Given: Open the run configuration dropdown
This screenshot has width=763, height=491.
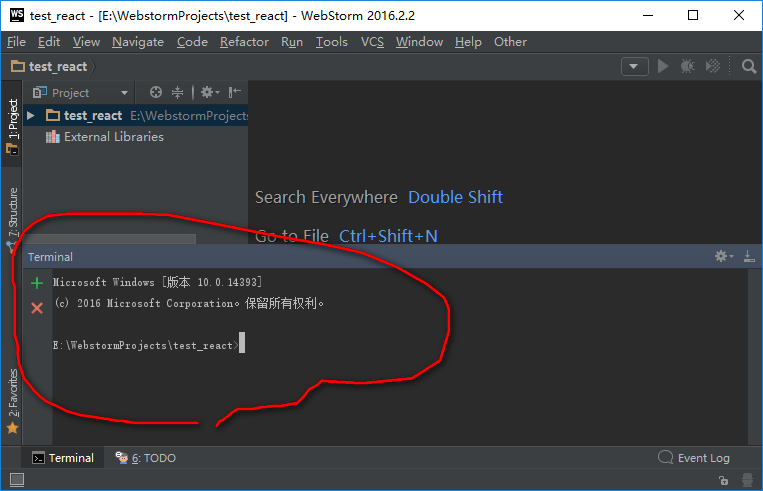Looking at the screenshot, I should click(635, 66).
